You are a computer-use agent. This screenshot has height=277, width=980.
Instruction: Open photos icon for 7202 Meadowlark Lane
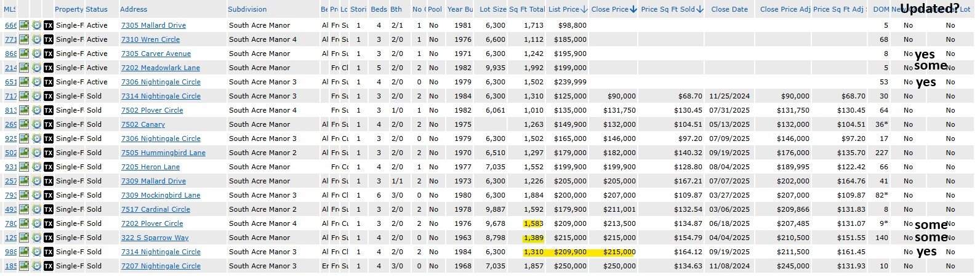[x=24, y=68]
